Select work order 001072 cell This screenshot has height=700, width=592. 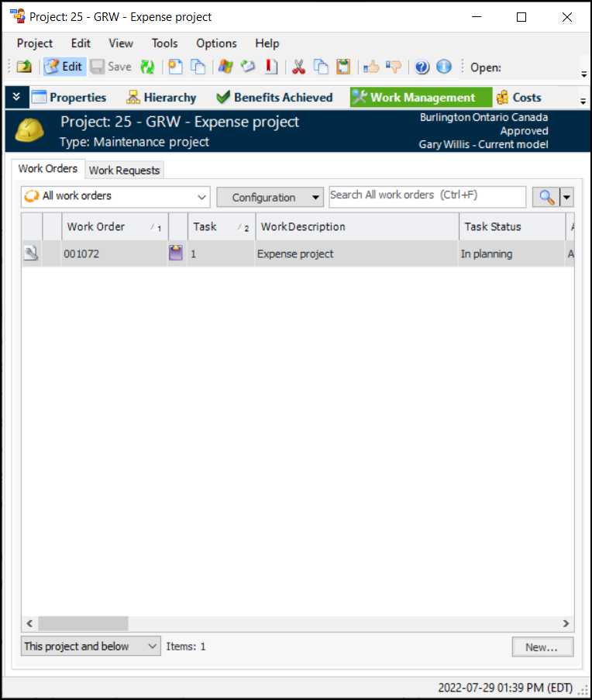(114, 254)
